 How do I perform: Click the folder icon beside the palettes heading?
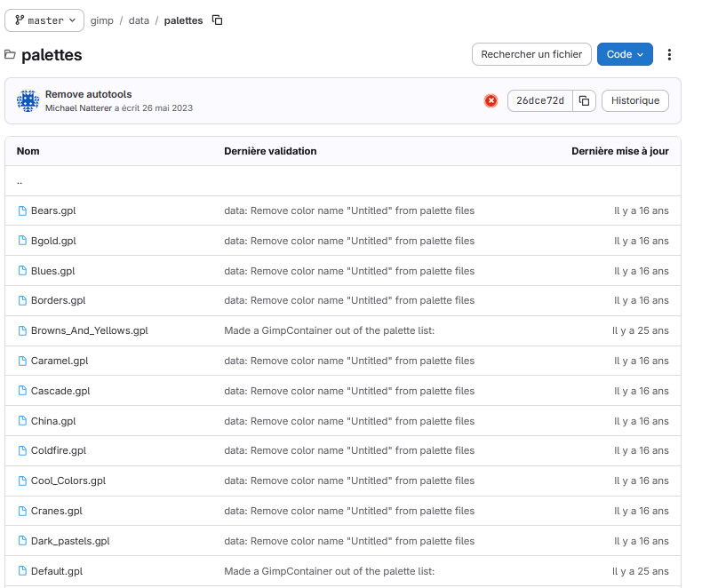(10, 55)
